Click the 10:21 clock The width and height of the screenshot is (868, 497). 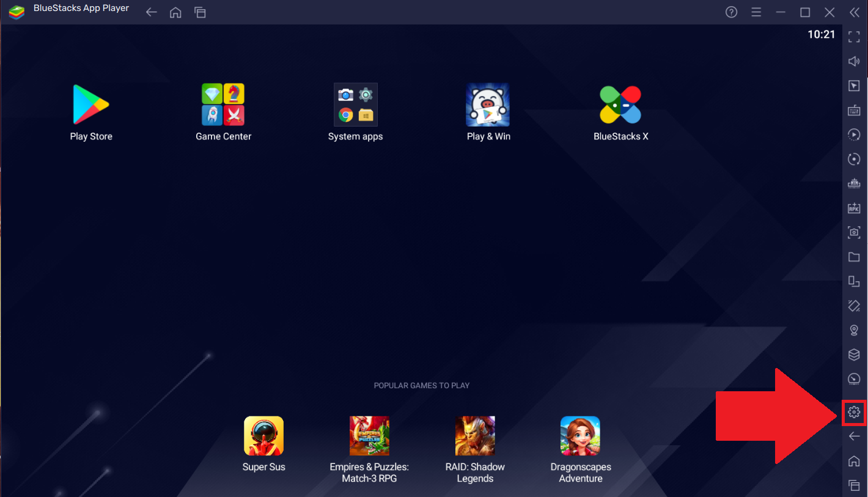click(821, 34)
